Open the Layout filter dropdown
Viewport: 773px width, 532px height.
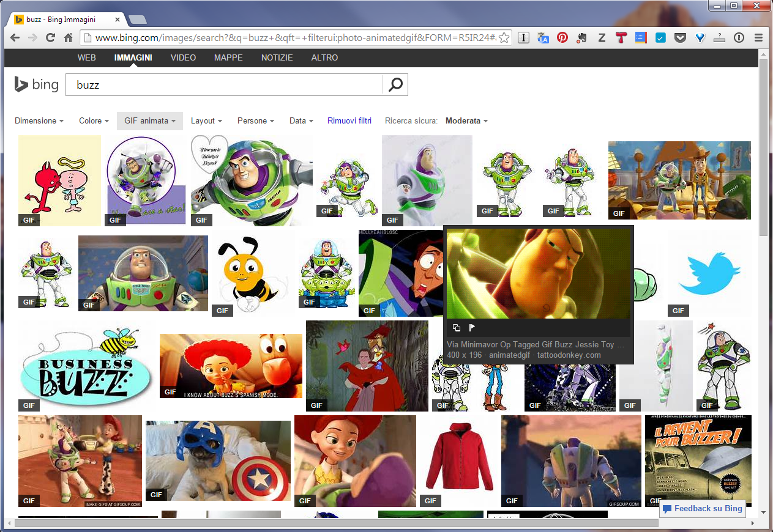point(206,121)
